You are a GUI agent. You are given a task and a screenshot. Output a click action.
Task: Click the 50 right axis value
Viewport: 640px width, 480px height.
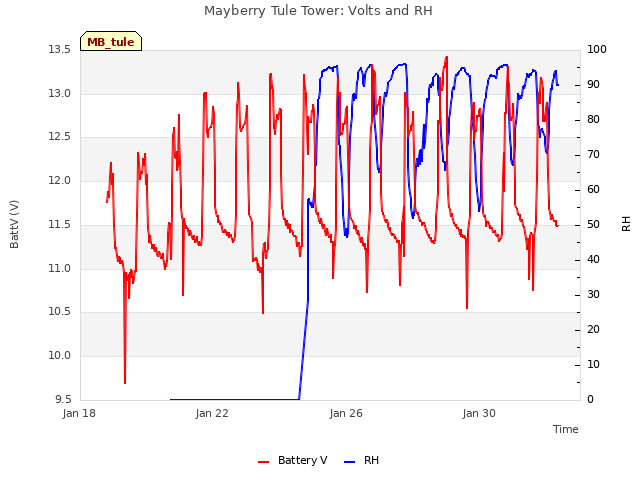[593, 225]
